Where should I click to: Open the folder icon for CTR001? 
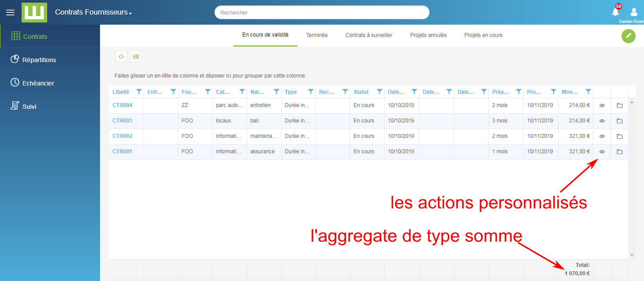pyautogui.click(x=619, y=152)
